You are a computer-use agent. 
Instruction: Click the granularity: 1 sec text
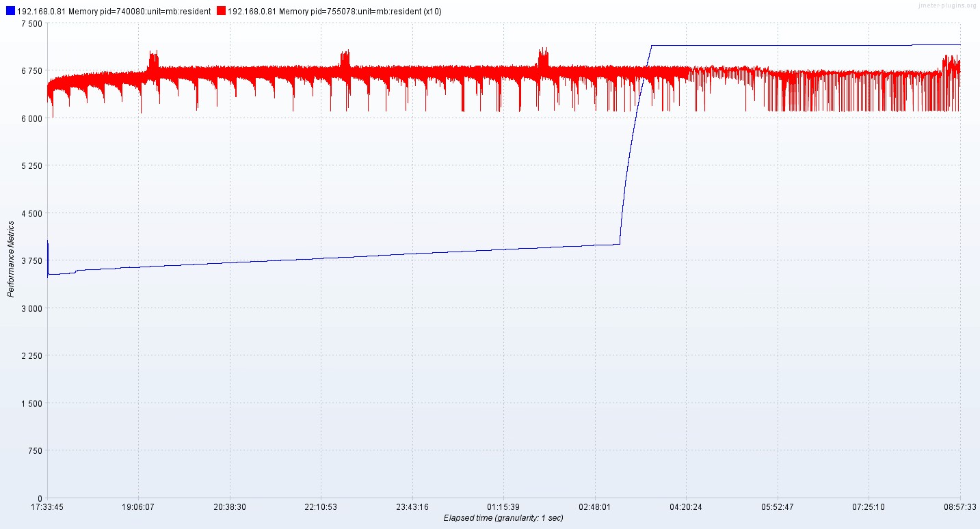pyautogui.click(x=532, y=518)
